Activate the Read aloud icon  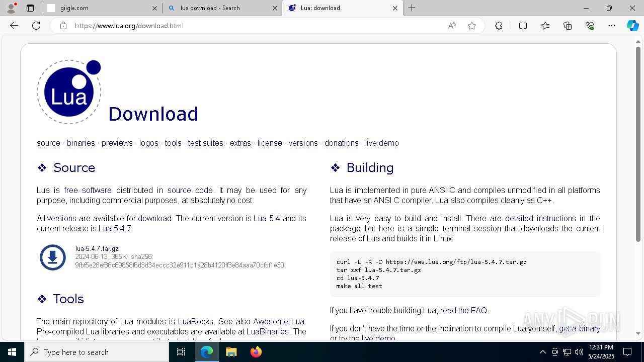tap(452, 26)
